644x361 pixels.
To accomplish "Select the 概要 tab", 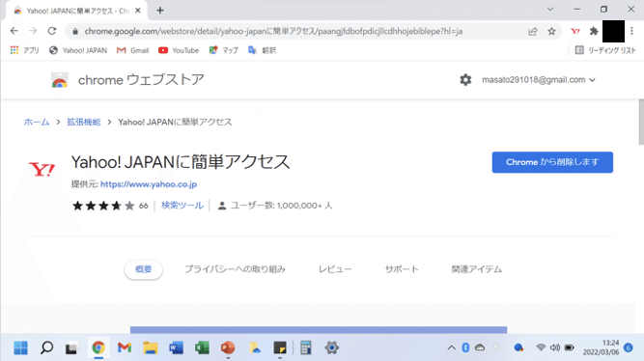I will click(143, 269).
